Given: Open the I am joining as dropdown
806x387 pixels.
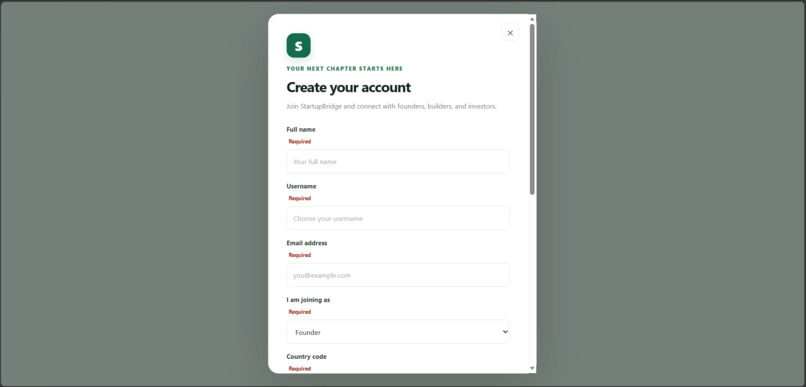Looking at the screenshot, I should tap(398, 332).
